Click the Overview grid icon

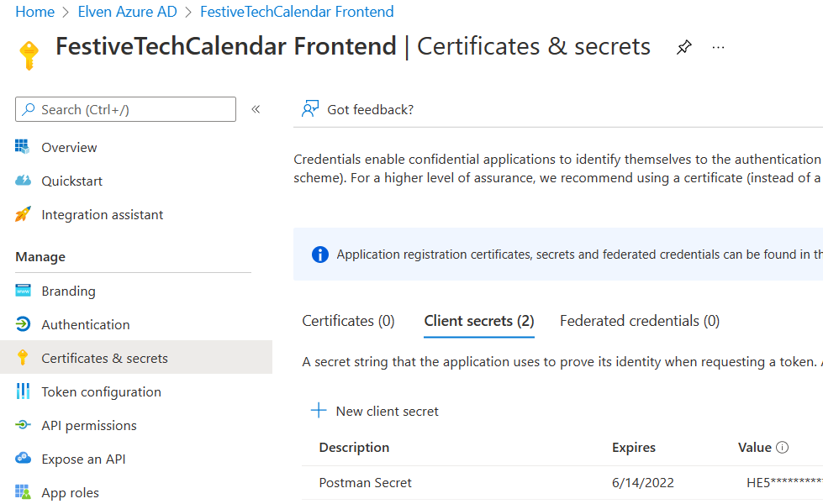click(23, 147)
